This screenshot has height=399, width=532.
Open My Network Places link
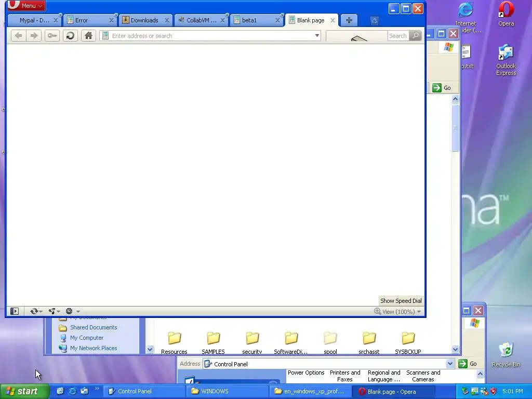(94, 348)
